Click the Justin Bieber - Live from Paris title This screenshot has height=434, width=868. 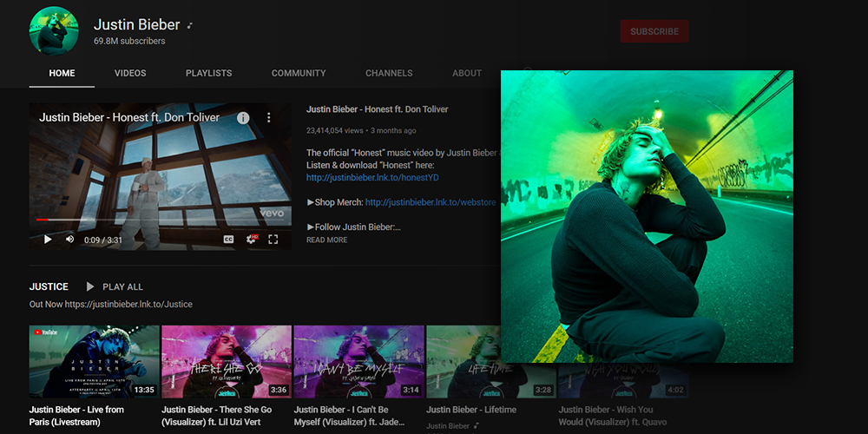[76, 416]
